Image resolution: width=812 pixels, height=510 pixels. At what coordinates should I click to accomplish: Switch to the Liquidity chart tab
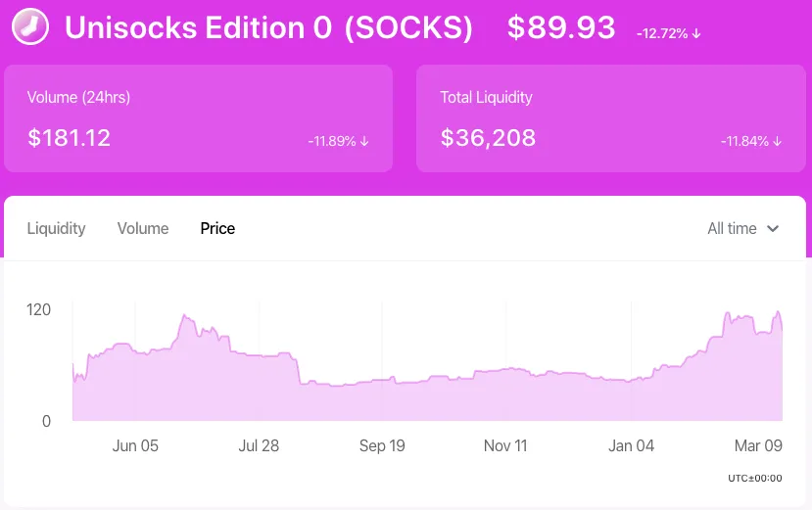pos(56,228)
